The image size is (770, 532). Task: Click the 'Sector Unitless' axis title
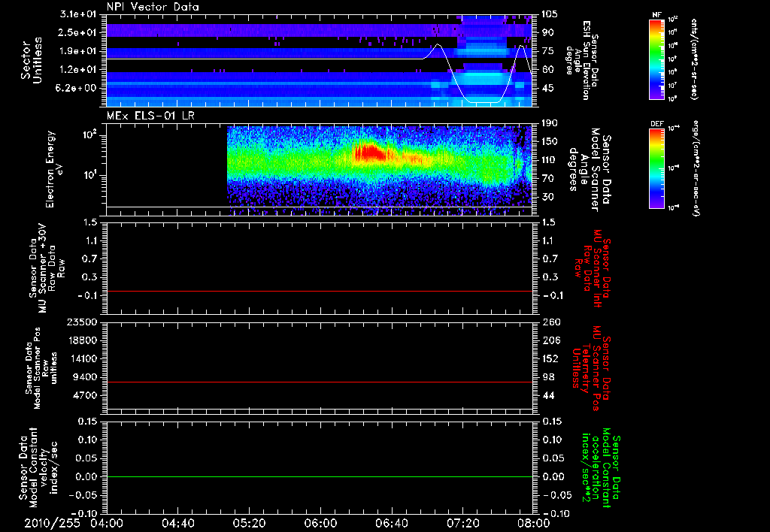point(32,60)
